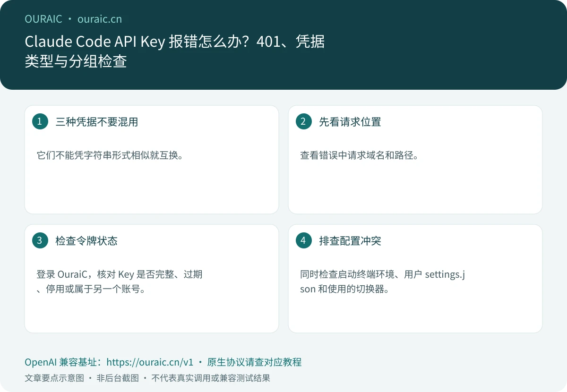Click number badge 1 on the first card
The width and height of the screenshot is (567, 392).
tap(40, 121)
